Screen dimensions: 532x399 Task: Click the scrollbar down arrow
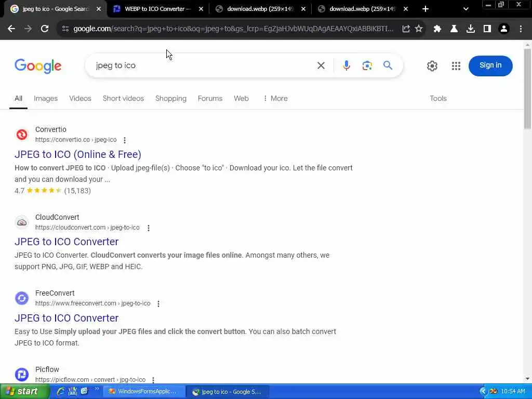coord(527,379)
